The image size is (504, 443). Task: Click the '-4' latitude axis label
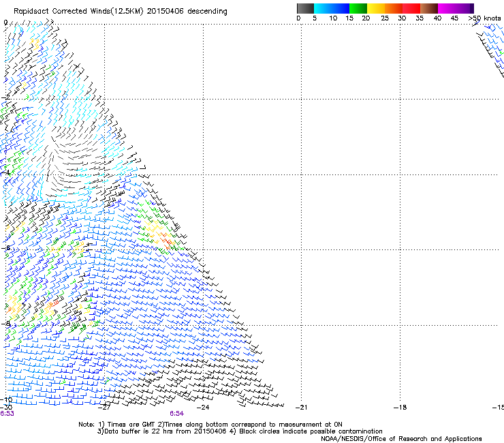[x=6, y=172]
